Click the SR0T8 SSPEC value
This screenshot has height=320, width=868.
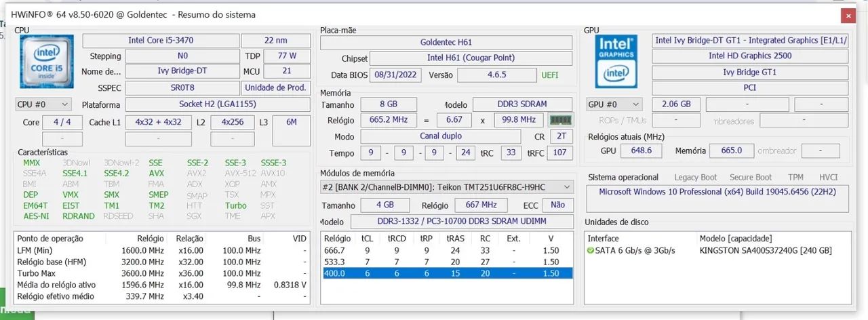tap(182, 87)
